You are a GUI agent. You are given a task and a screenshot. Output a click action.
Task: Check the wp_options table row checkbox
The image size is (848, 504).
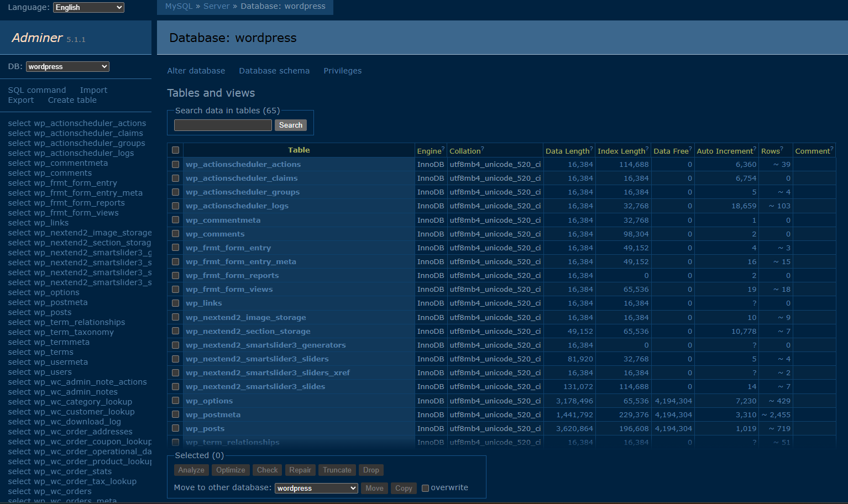(176, 401)
